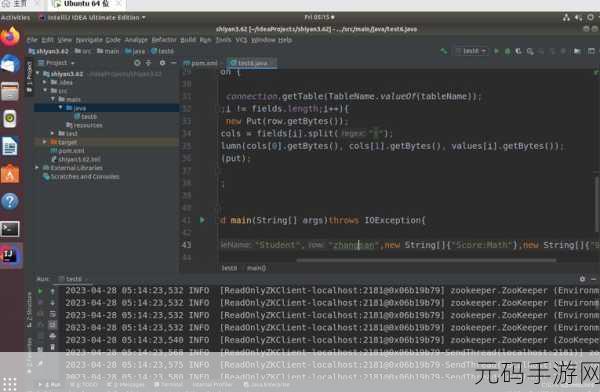This screenshot has height=392, width=600.
Task: Run with Coverage toolbar icon
Action: coord(518,51)
